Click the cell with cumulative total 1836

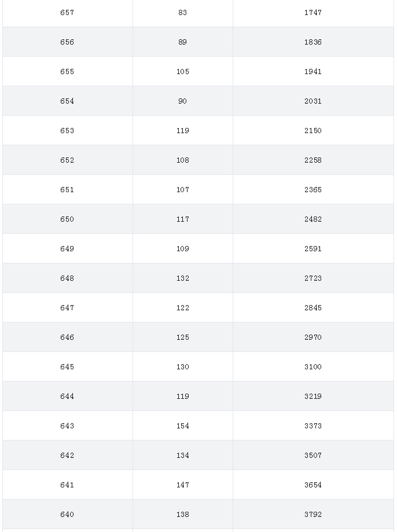click(313, 42)
